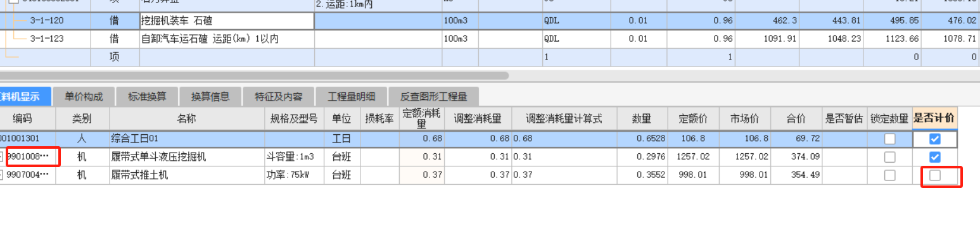
Task: Click the 挖掘机装车 石碴 name field
Action: (227, 21)
